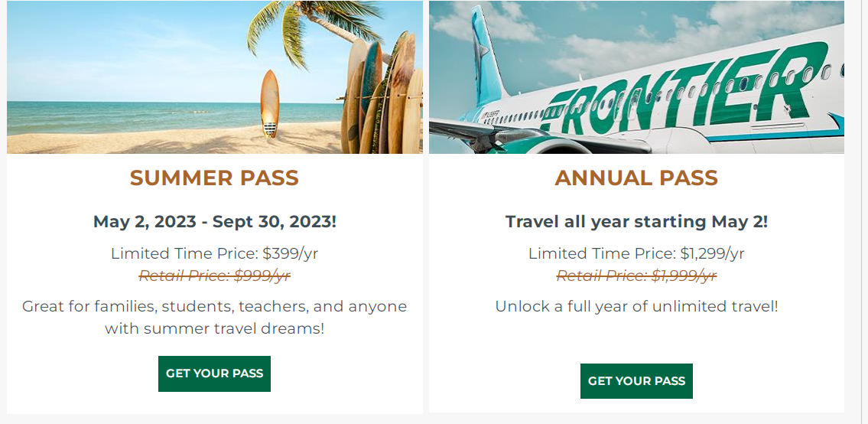Click Limited Time Price $1,299/yr text
This screenshot has width=868, height=424.
636,253
